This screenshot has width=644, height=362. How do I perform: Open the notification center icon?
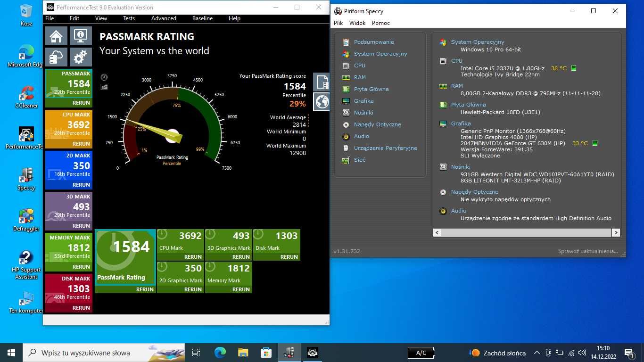[629, 353]
